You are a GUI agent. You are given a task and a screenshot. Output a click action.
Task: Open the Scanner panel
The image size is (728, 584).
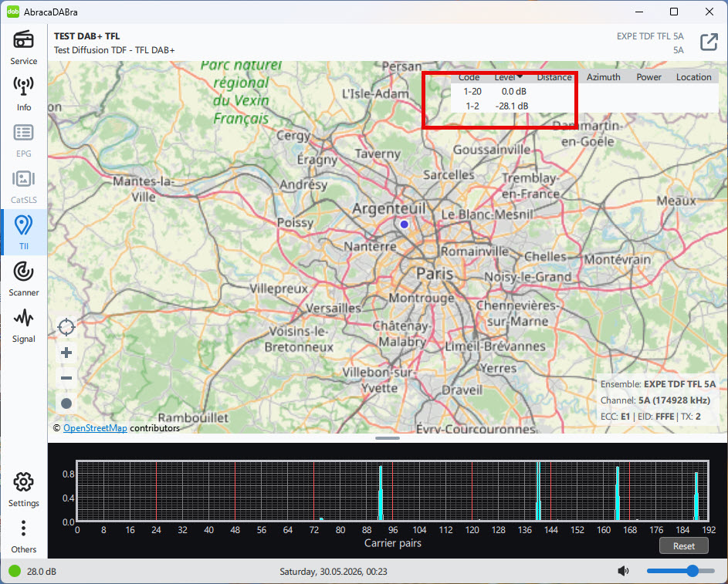(23, 278)
